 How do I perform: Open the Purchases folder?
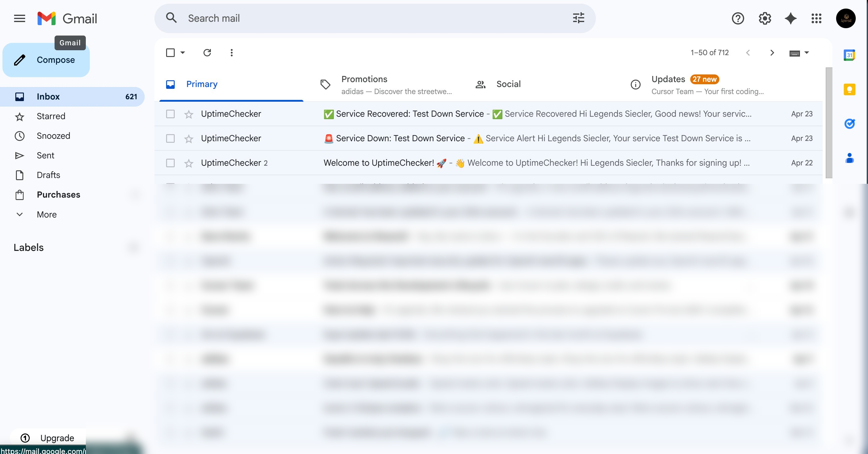[x=72, y=195]
